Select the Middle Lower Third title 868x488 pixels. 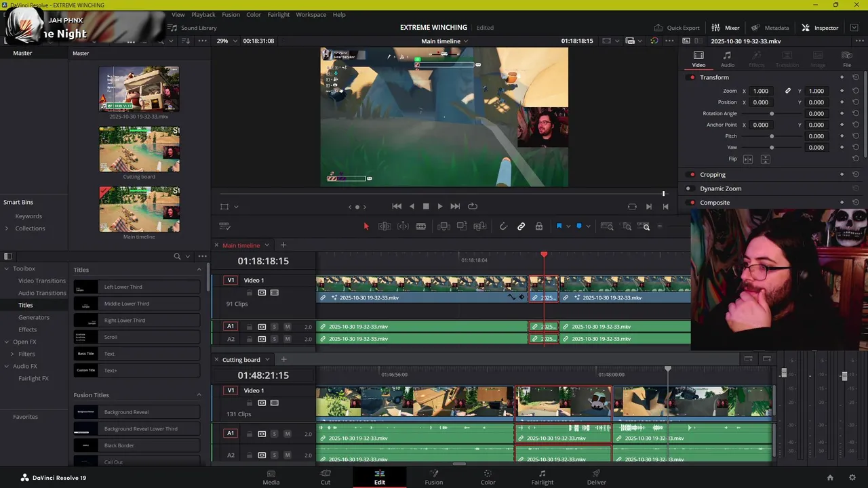[x=137, y=304]
